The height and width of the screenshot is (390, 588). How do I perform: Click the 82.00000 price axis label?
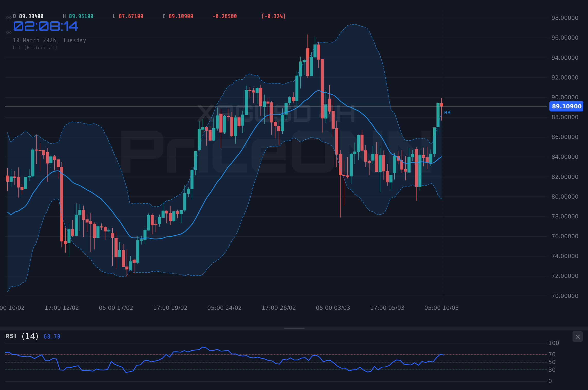tap(565, 177)
